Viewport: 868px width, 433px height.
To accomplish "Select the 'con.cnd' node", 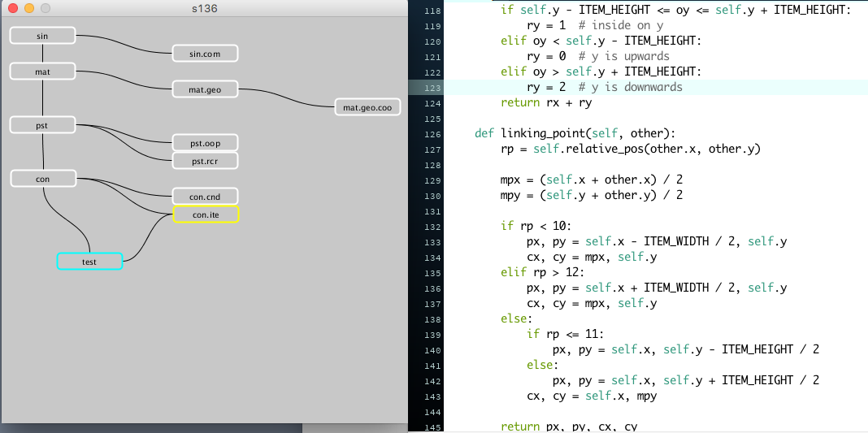I will click(205, 197).
